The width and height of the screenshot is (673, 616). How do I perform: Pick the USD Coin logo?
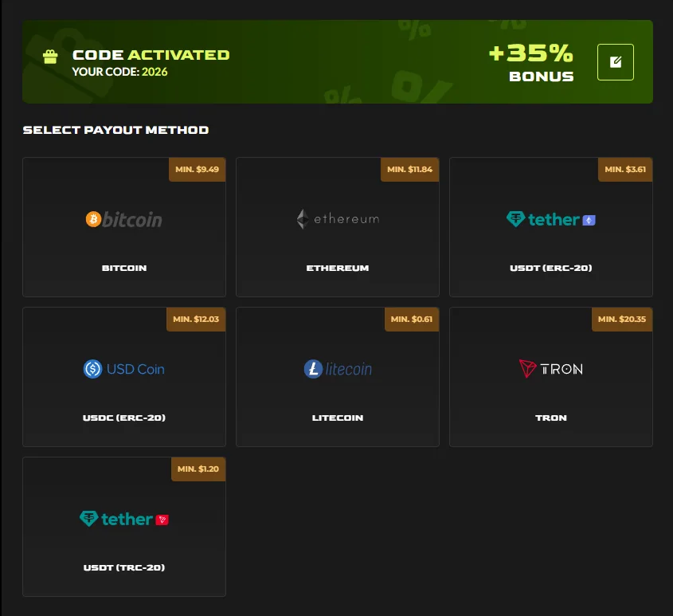[124, 369]
